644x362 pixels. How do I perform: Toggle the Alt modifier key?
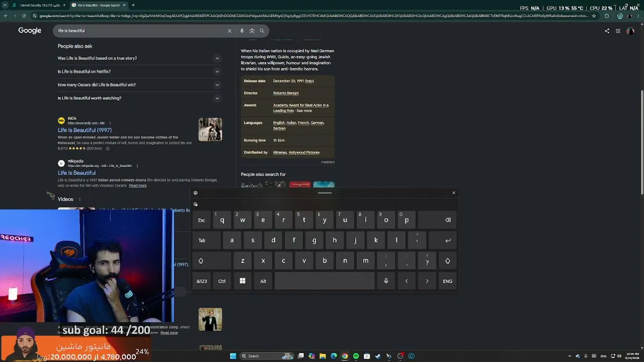263,281
